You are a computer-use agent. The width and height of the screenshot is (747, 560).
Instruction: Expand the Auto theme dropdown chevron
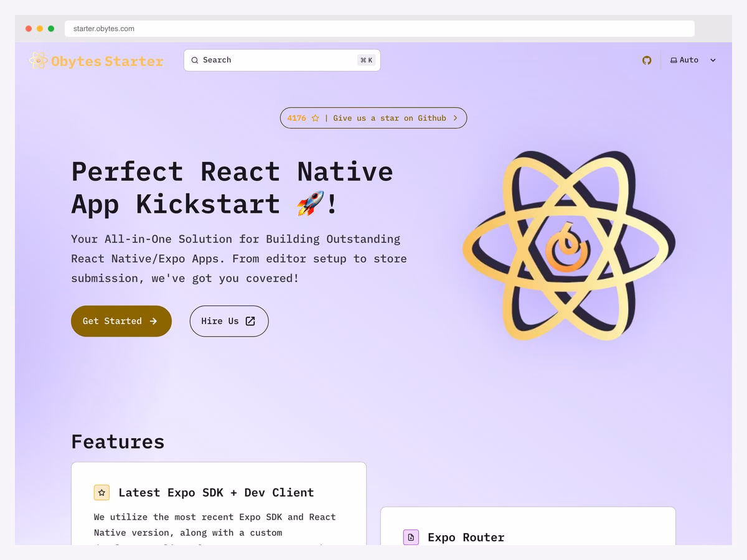click(x=713, y=60)
